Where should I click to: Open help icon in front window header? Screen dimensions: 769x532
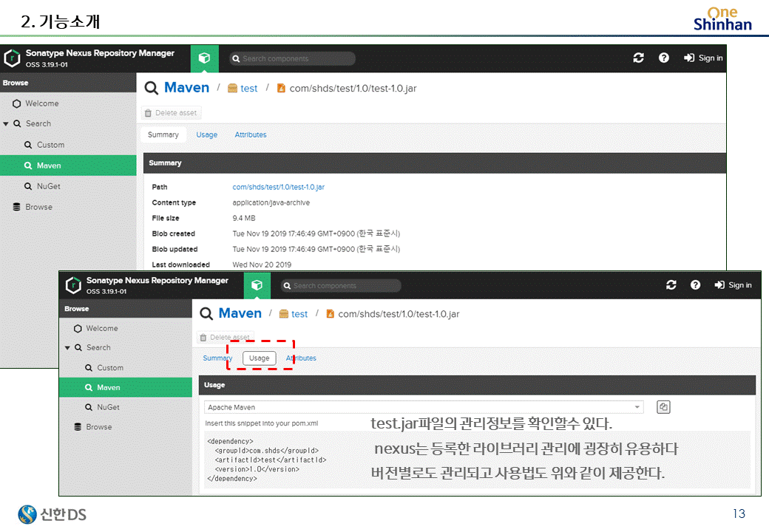695,284
